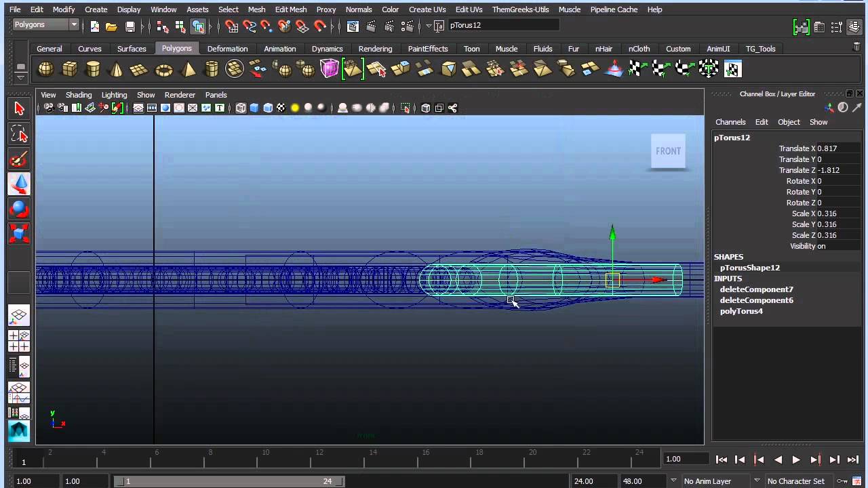The width and height of the screenshot is (868, 488).
Task: Click the select camera icon in viewport
Action: [49, 108]
